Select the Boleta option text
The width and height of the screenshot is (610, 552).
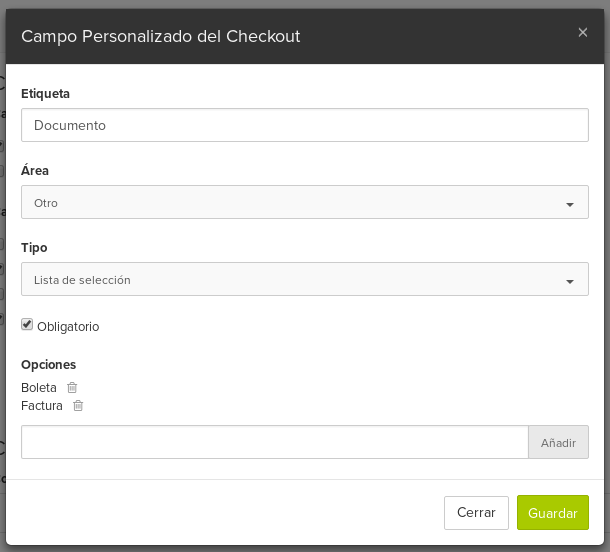tap(39, 387)
